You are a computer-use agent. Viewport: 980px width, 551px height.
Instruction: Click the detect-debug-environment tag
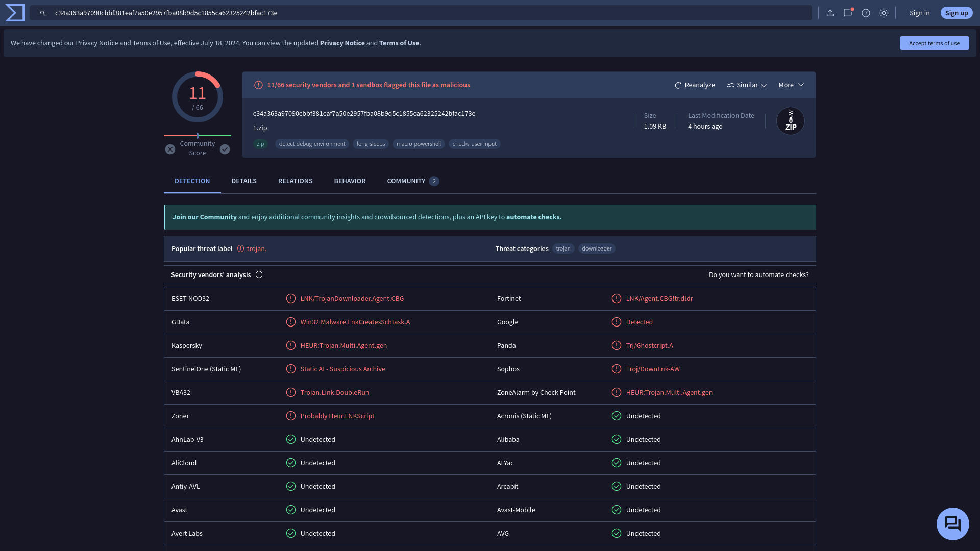tap(312, 144)
